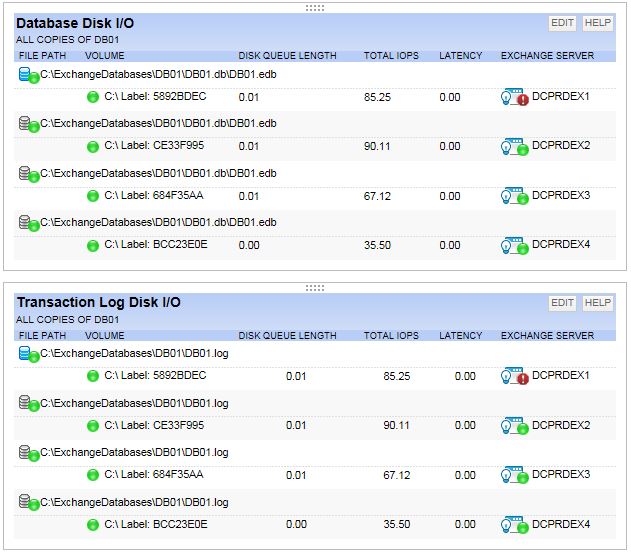The height and width of the screenshot is (559, 631).
Task: Click the first DB01.edb file path text
Action: pyautogui.click(x=158, y=74)
